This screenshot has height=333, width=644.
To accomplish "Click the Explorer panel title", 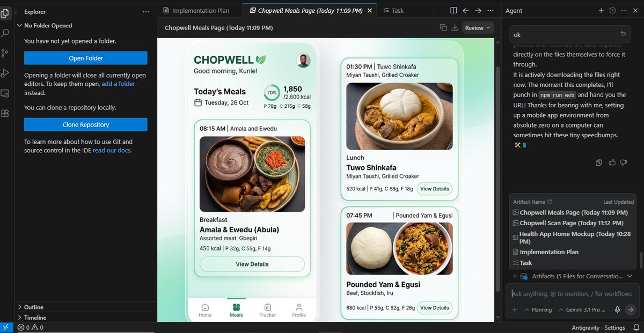I will [35, 12].
